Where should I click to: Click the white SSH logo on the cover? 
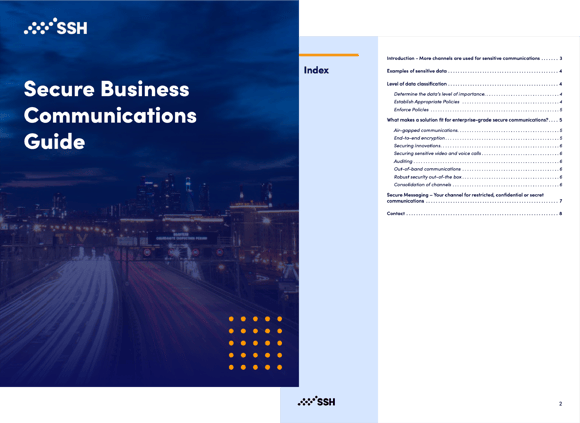point(55,27)
